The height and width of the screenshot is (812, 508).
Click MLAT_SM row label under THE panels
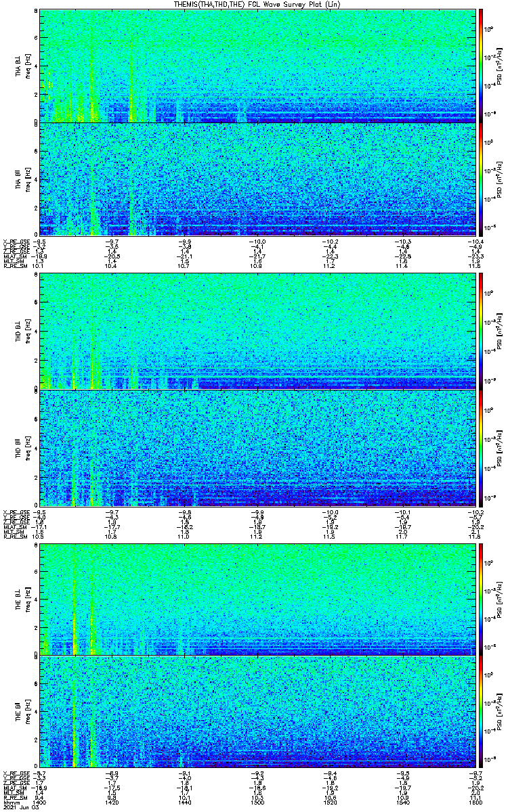click(x=14, y=788)
